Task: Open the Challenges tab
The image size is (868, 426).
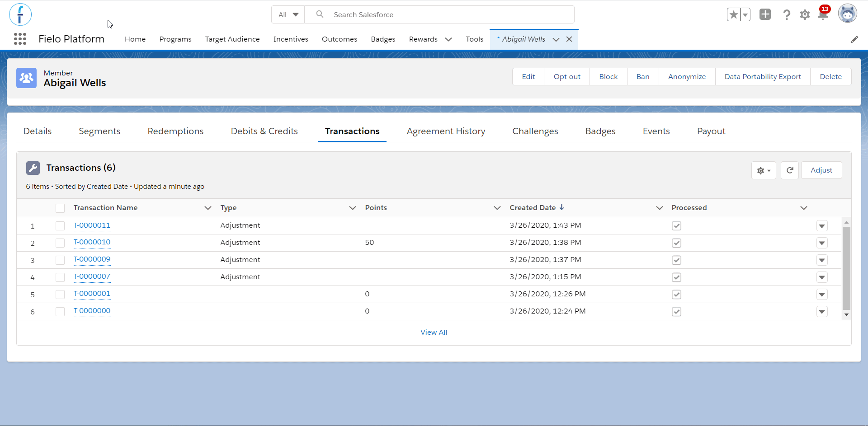Action: (x=535, y=131)
